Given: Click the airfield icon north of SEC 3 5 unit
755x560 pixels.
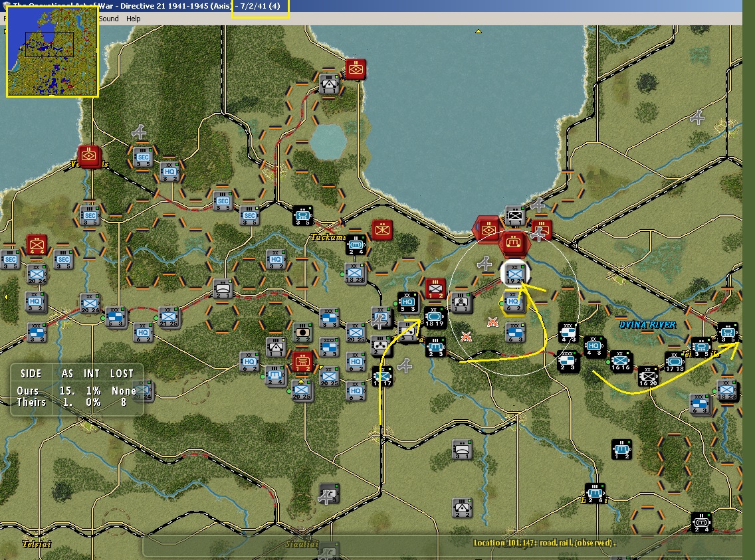Looking at the screenshot, I should (139, 132).
